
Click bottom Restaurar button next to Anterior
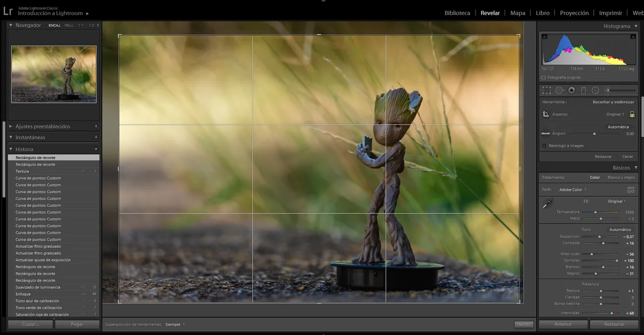point(614,324)
